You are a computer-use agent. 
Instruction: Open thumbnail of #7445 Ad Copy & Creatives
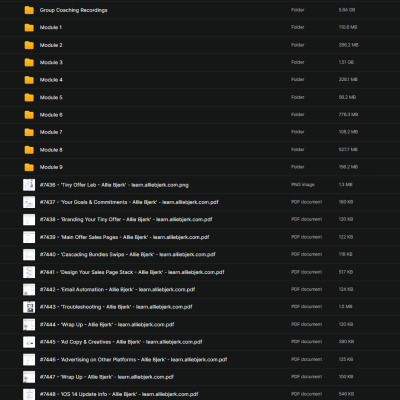[29, 342]
